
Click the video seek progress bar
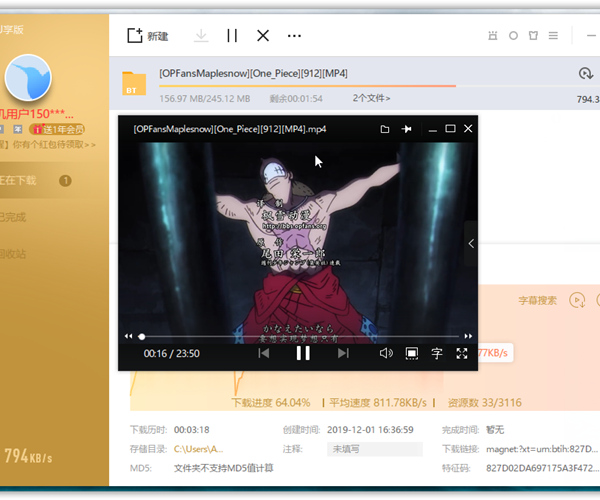point(300,336)
